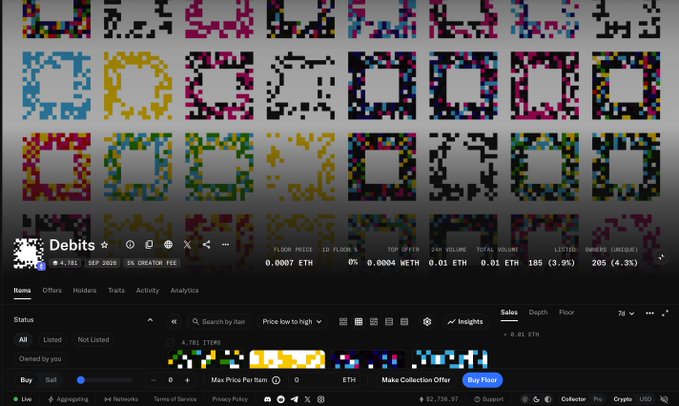This screenshot has width=679, height=406.
Task: Open Discord link in footer
Action: pyautogui.click(x=267, y=399)
